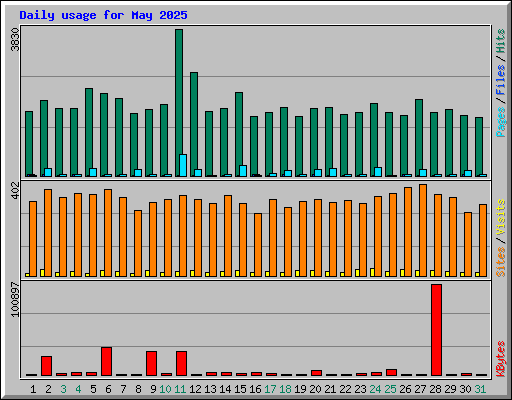Click green weekend day label 25
Viewport: 512px width, 400px height.
(x=390, y=389)
